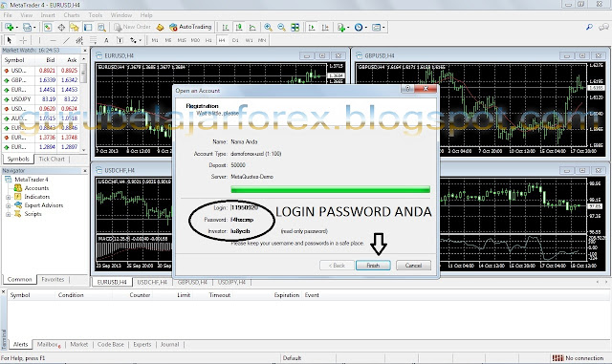This screenshot has height=364, width=612.
Task: Switch timeframe to H1
Action: pos(208,40)
